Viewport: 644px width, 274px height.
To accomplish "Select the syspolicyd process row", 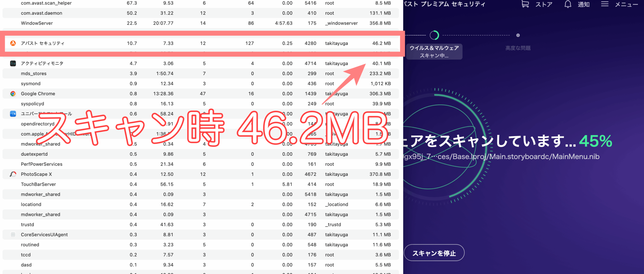I will 200,104.
